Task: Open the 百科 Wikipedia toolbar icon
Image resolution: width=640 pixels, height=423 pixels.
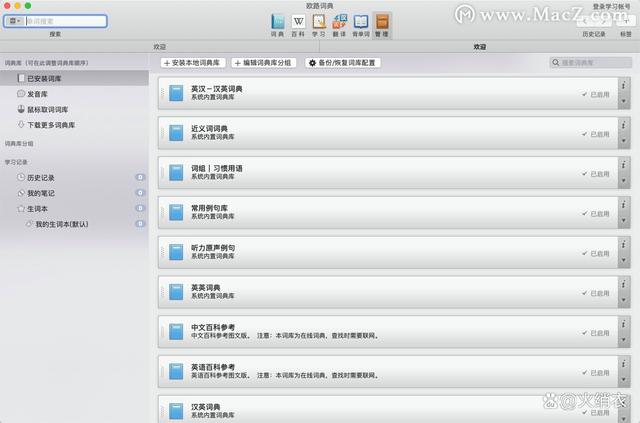Action: (298, 25)
